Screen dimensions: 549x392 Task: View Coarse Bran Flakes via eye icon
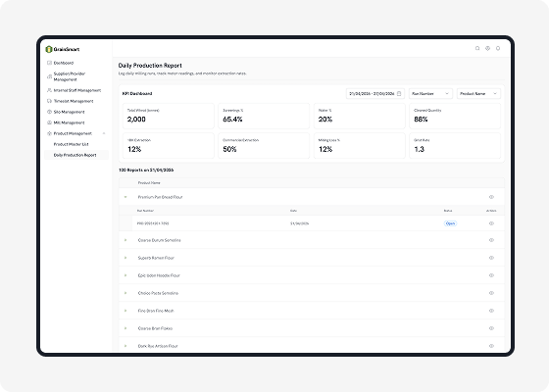(491, 328)
